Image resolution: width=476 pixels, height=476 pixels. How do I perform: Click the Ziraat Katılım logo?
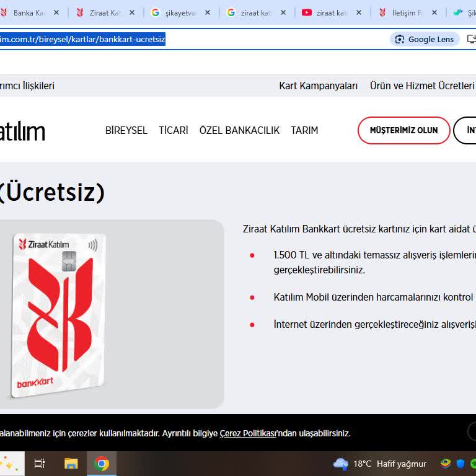[22, 131]
